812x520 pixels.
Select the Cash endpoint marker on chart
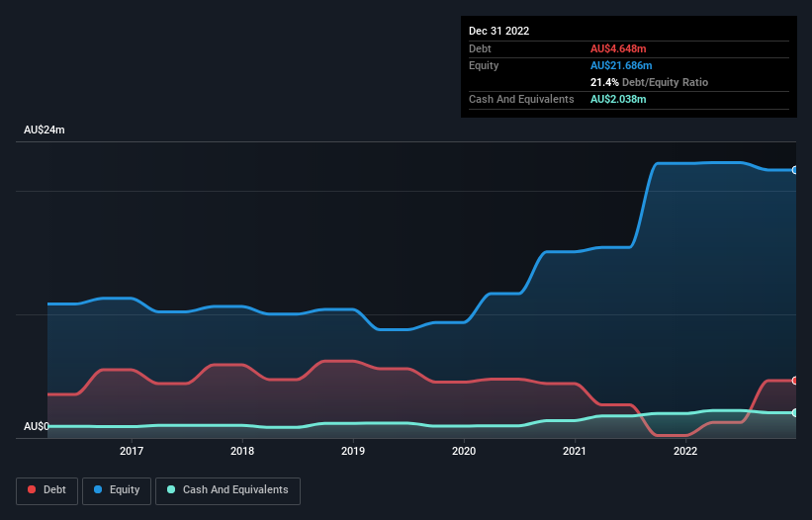pyautogui.click(x=795, y=413)
